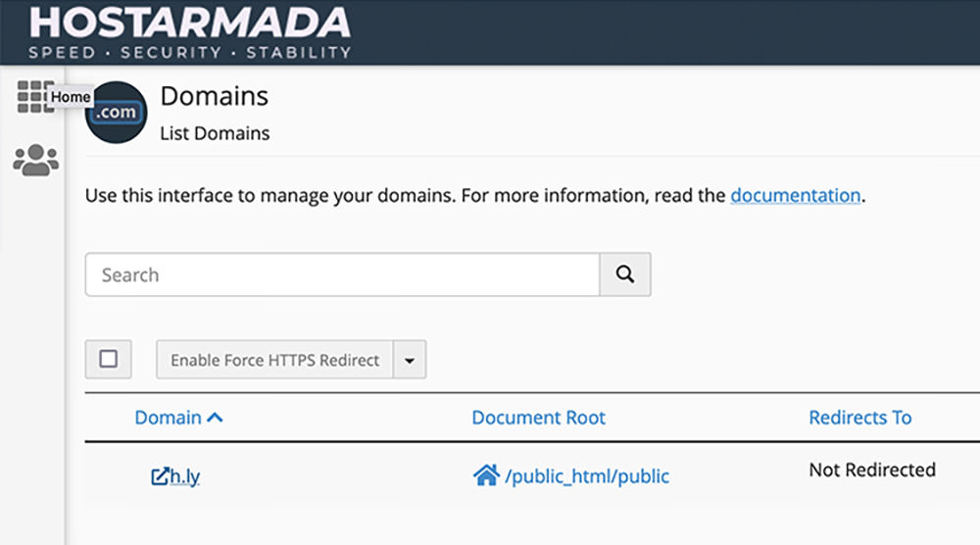Image resolution: width=980 pixels, height=545 pixels.
Task: Click the Not Redirected status text
Action: point(872,470)
